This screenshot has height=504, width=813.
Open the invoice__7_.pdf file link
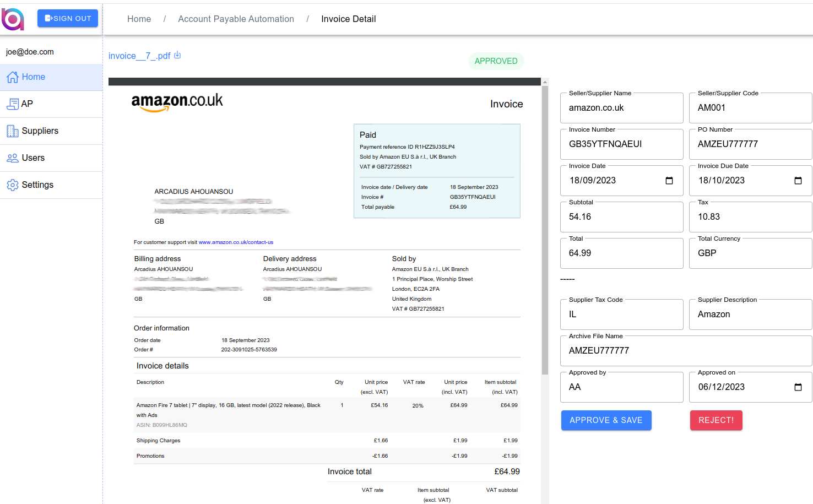coord(139,56)
